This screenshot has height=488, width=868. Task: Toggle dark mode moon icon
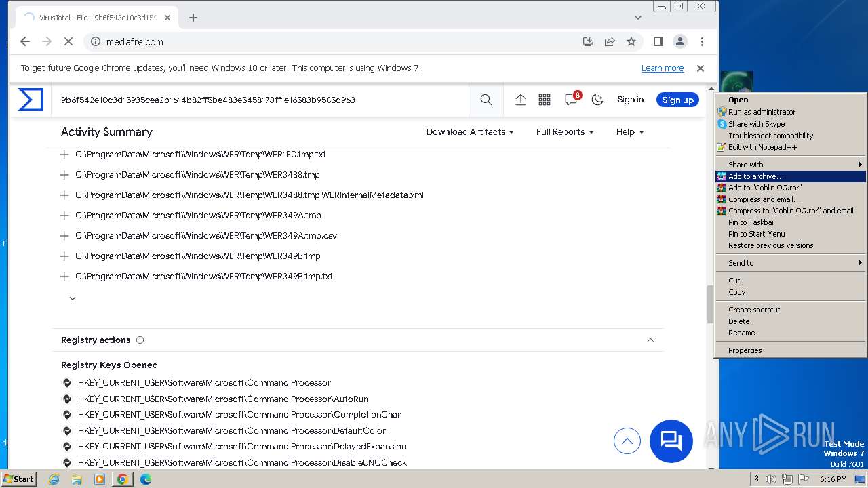tap(597, 100)
